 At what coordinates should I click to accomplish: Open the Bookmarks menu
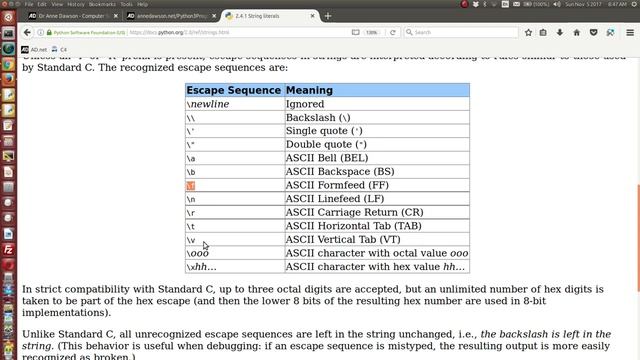(x=102, y=4)
